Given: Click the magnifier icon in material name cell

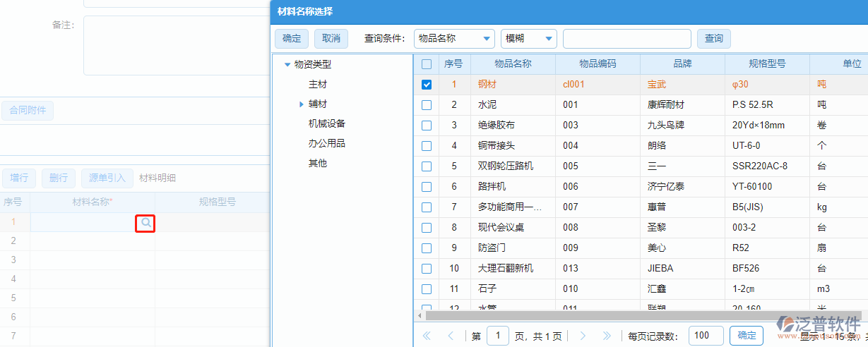Looking at the screenshot, I should (x=146, y=223).
